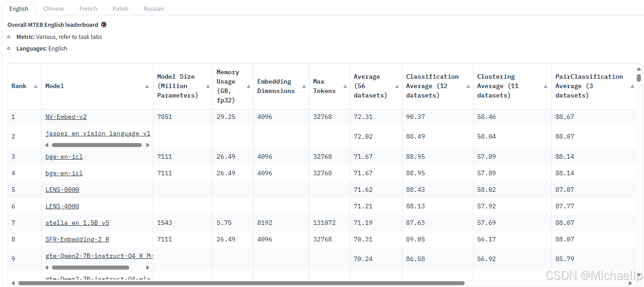Viewport: 644px width, 287px height.
Task: Click the 29.25 memory usage cell
Action: coord(226,117)
